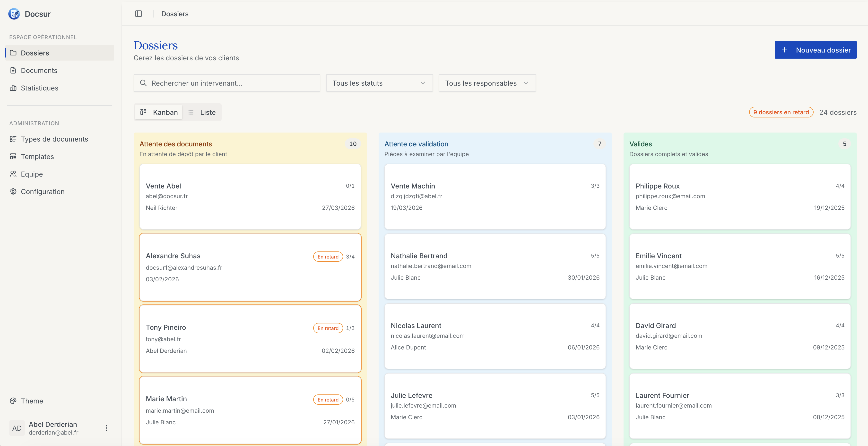Switch to Liste view
The height and width of the screenshot is (446, 868).
(x=201, y=112)
